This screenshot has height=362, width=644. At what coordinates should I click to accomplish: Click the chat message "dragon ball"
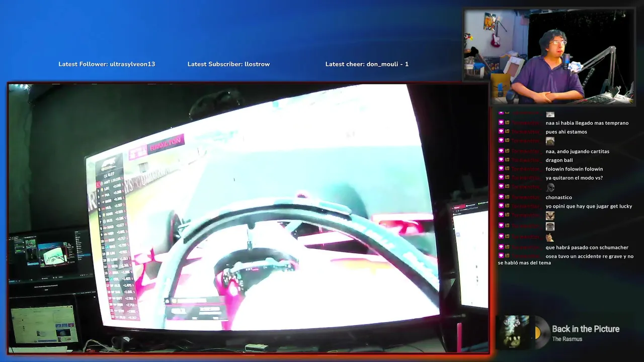[559, 160]
